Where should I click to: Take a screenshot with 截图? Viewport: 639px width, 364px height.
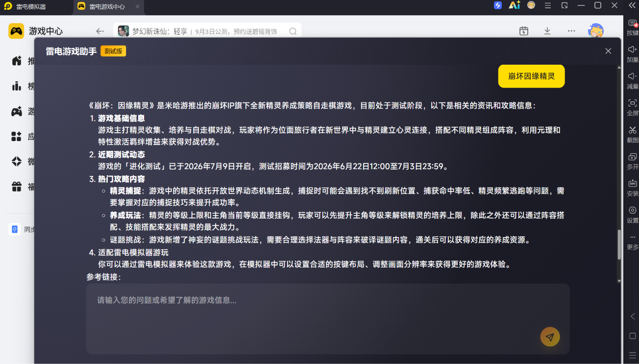[x=633, y=134]
